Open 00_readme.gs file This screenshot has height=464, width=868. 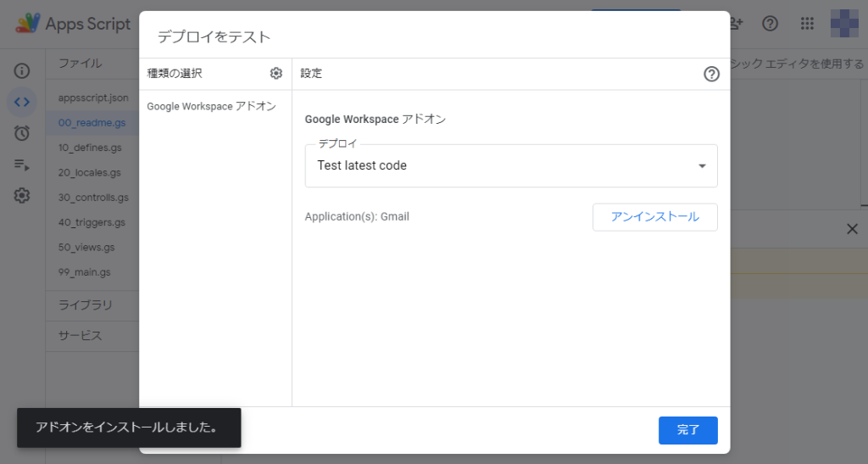92,123
